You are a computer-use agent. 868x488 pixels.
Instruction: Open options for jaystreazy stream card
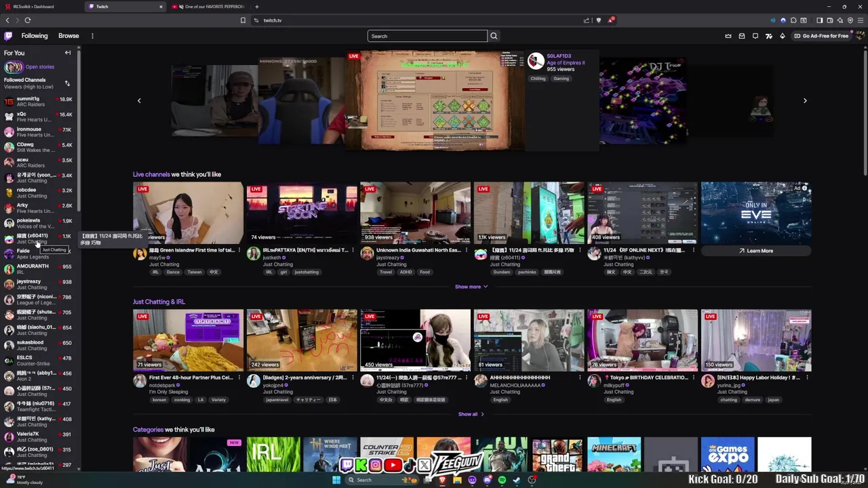(x=466, y=250)
